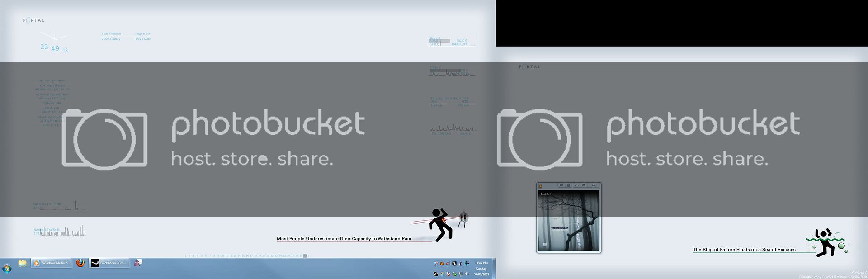Screen dimensions: 868x279
Task: Click the red speaker tray icon
Action: (x=448, y=264)
